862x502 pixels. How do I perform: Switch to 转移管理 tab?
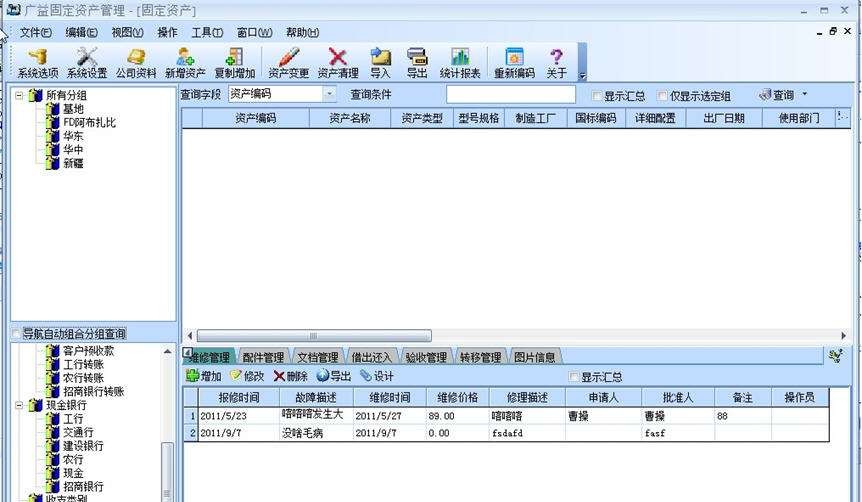click(x=480, y=357)
